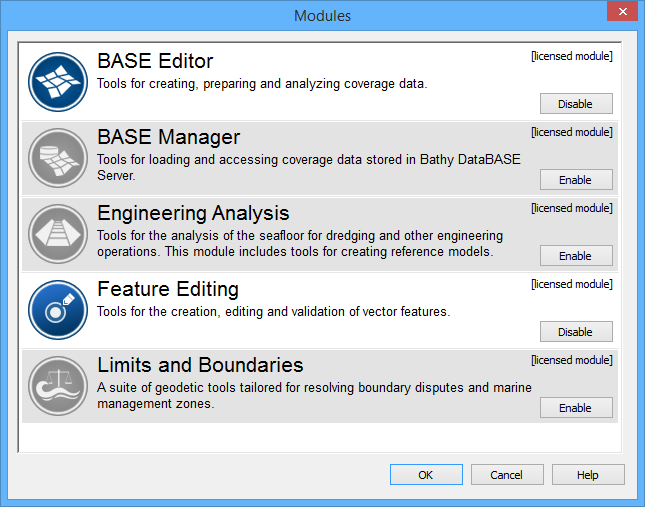Enable the Limits and Boundaries module
This screenshot has height=507, width=645.
pos(575,408)
